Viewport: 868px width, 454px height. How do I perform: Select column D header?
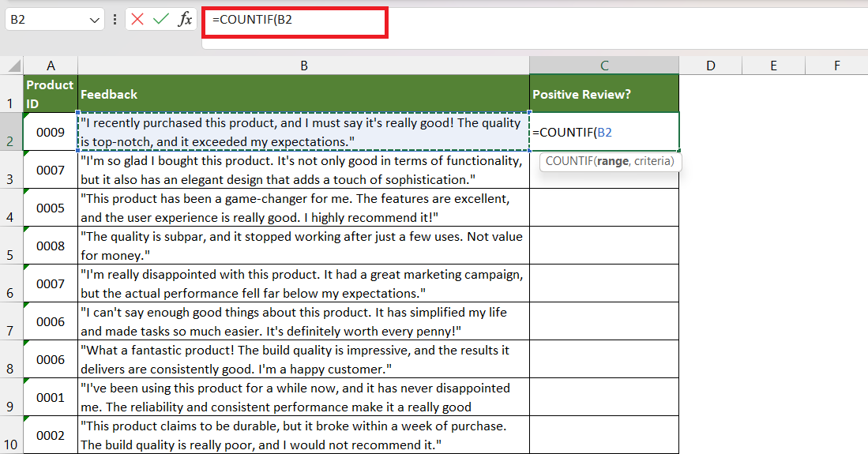(x=711, y=66)
